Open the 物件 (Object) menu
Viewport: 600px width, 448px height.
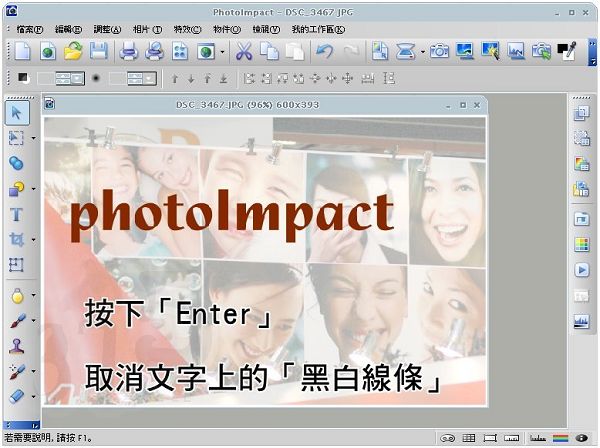pyautogui.click(x=227, y=29)
